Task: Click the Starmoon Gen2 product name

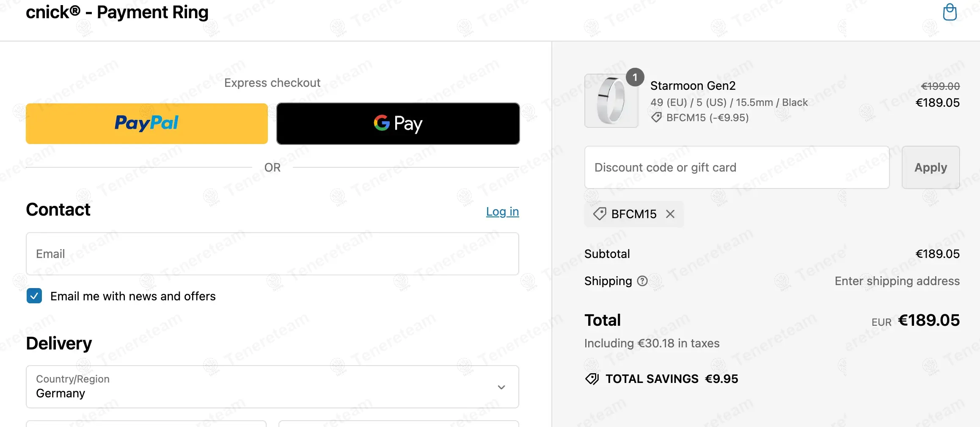Action: point(693,86)
